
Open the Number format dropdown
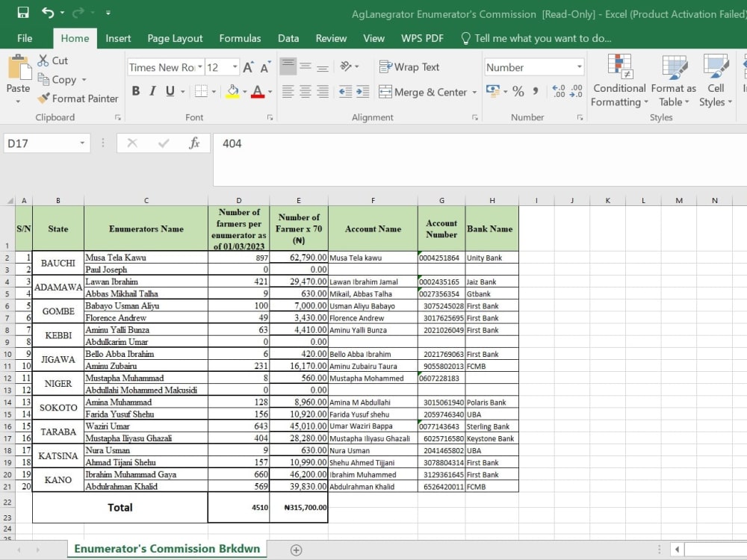pyautogui.click(x=580, y=67)
